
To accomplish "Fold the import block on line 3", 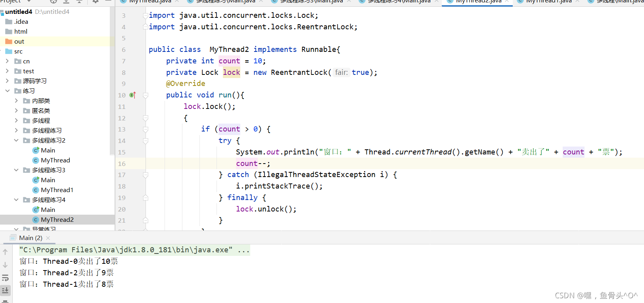I will click(146, 15).
